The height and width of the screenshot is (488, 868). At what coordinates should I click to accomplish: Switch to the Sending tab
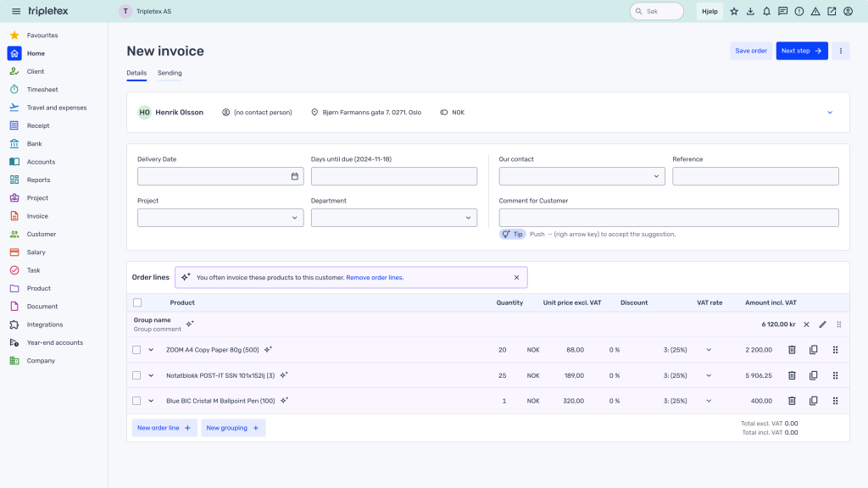[170, 73]
